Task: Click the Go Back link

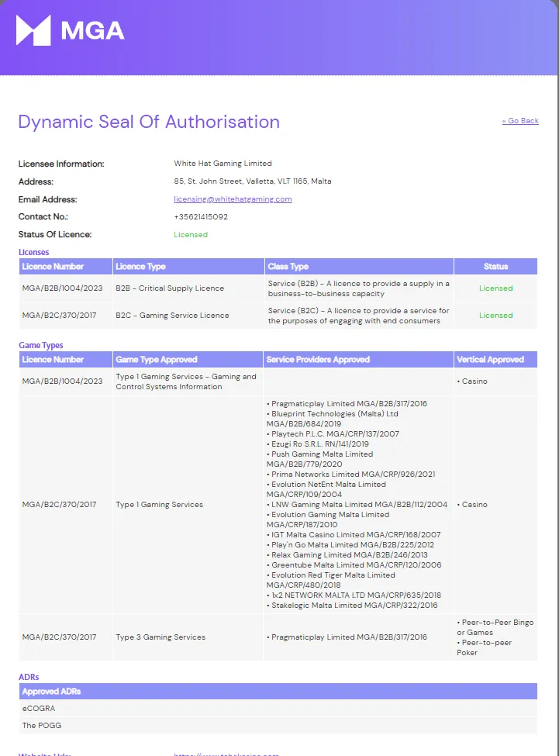Action: tap(519, 121)
